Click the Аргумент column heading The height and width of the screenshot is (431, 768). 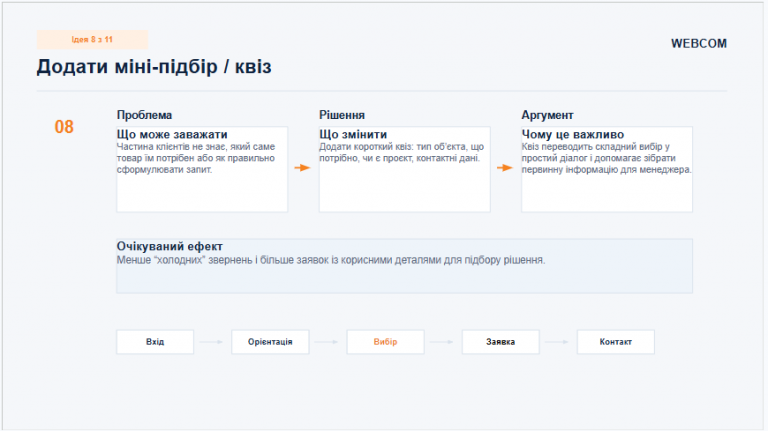tap(547, 115)
